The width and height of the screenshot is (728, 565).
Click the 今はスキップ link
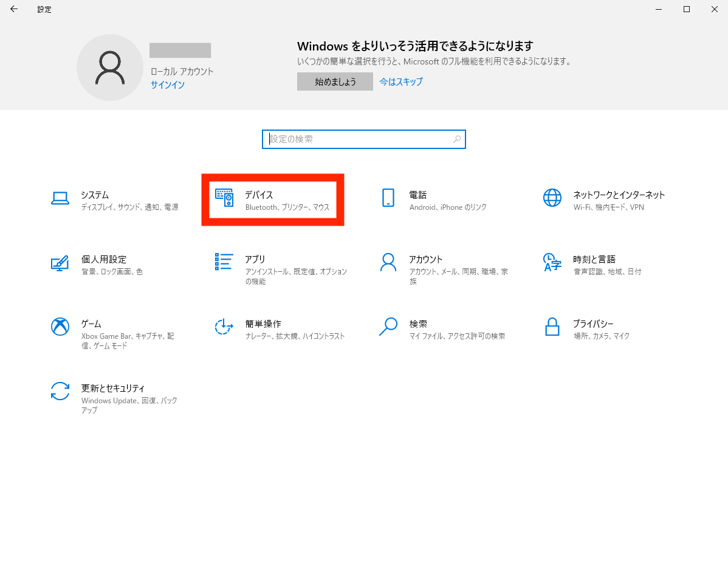[401, 81]
